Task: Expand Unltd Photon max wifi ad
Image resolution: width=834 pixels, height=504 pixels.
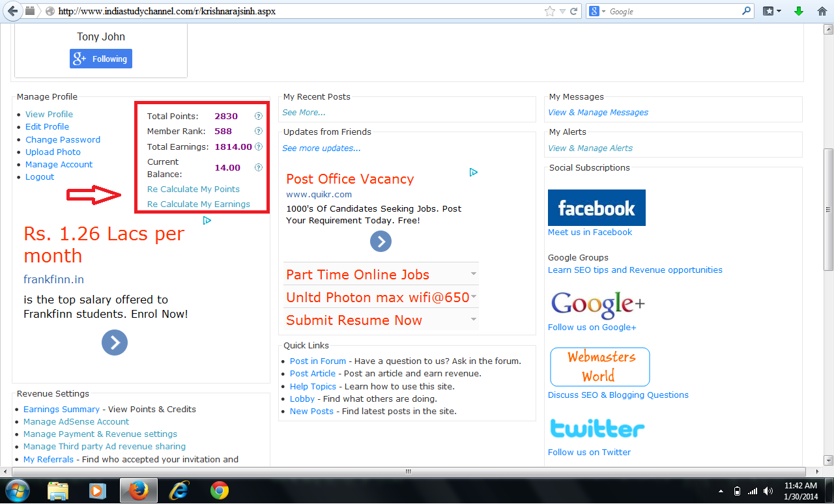Action: pyautogui.click(x=474, y=297)
